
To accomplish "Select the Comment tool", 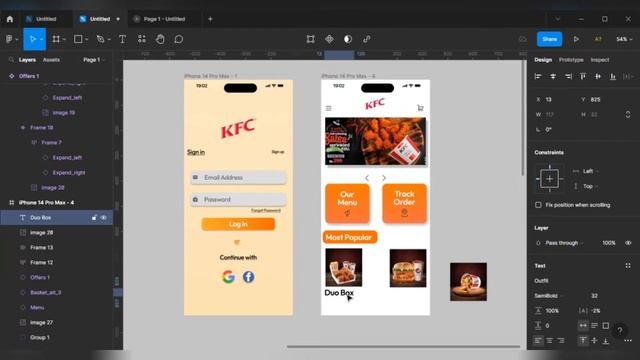I will [x=179, y=39].
